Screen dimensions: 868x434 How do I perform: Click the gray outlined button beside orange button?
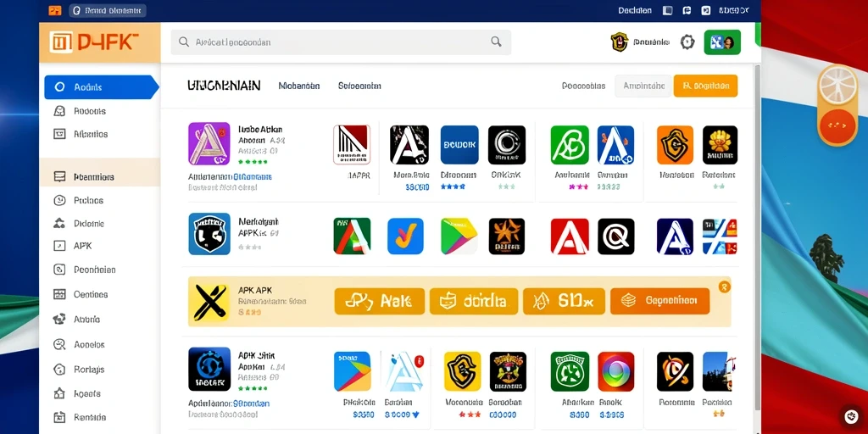click(644, 86)
